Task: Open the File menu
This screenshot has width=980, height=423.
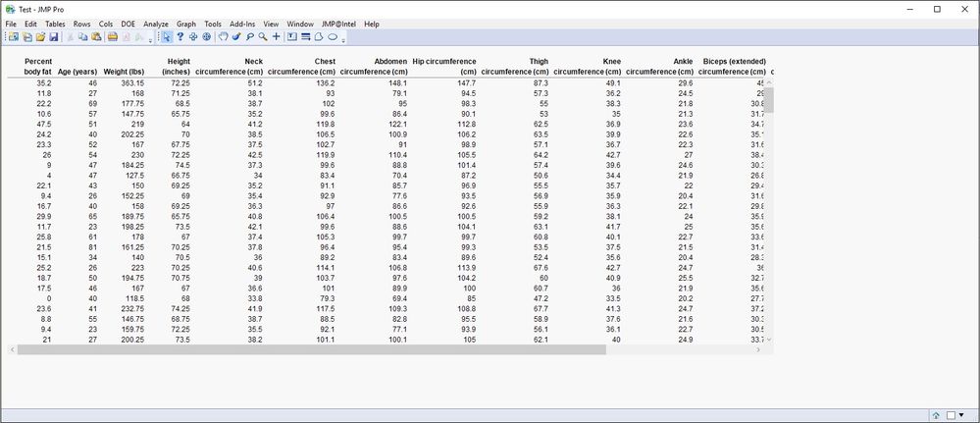Action: coord(11,24)
